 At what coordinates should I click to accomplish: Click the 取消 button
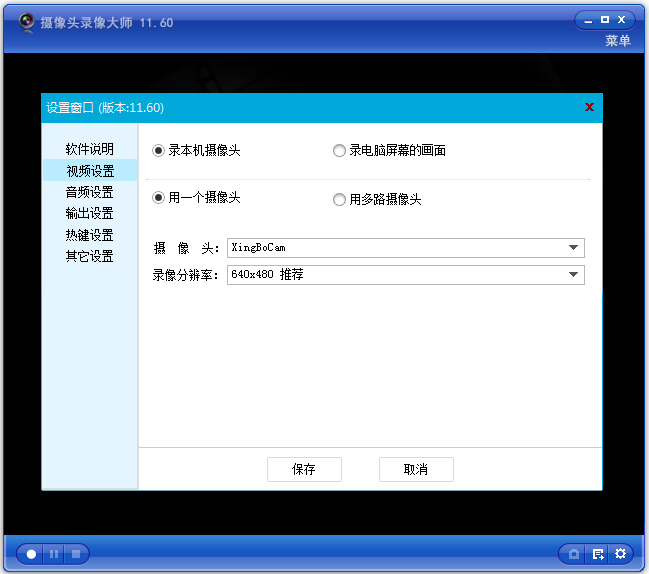coord(416,469)
